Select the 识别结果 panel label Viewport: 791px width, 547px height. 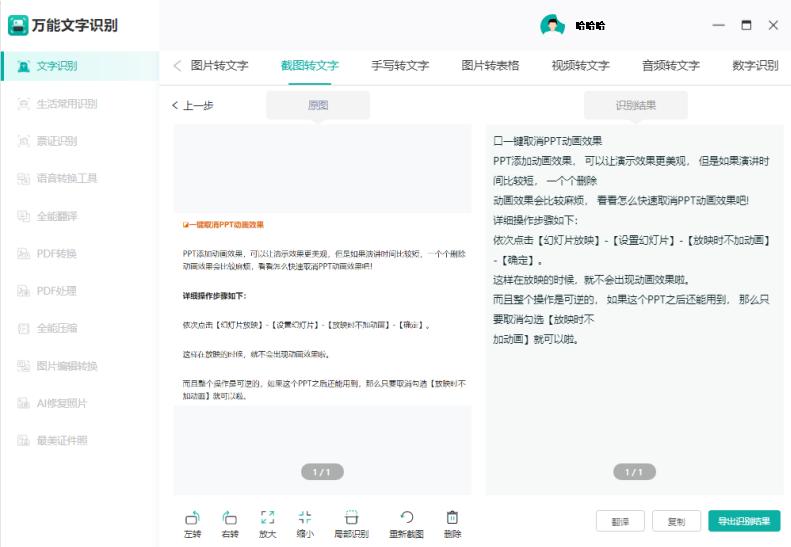click(x=636, y=105)
